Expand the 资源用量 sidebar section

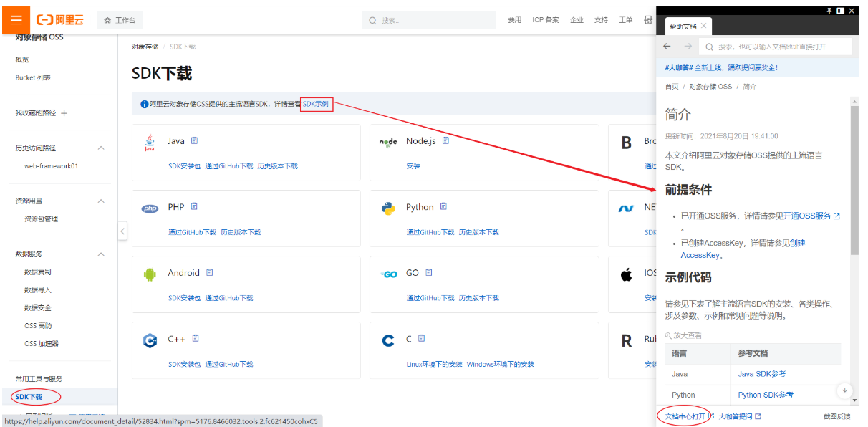pos(101,201)
